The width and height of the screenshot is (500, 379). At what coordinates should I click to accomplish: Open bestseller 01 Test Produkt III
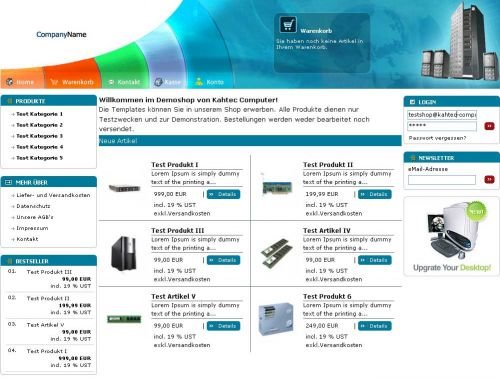[x=49, y=272]
